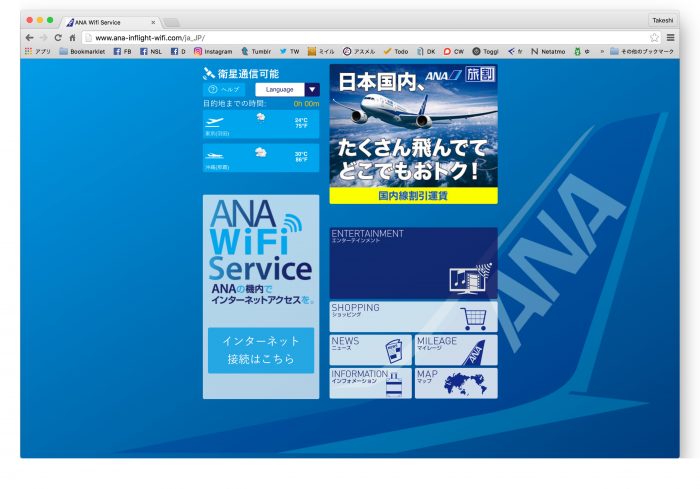700x489 pixels.
Task: Open the Tumblr bookmark
Action: pos(255,51)
